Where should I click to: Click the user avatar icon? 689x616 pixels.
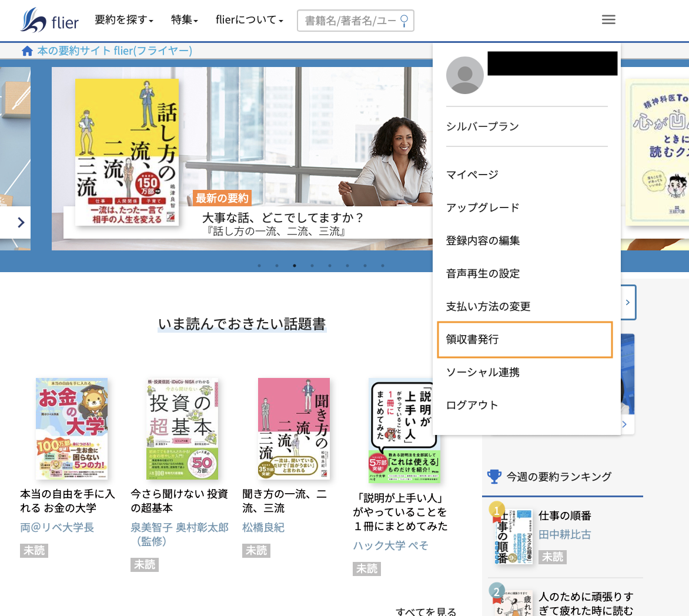tap(465, 75)
